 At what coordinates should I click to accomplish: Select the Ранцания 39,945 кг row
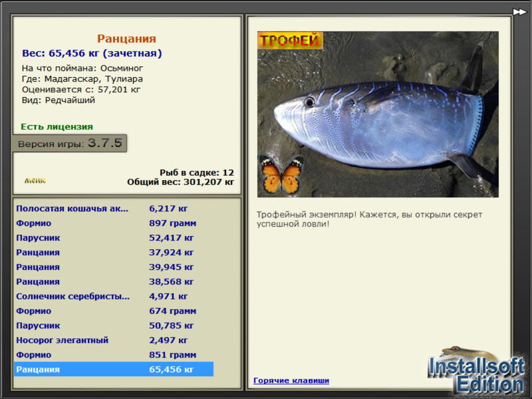pos(114,267)
